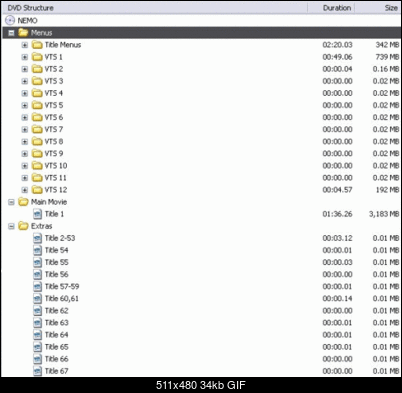Click the VTS 9 folder icon

[37, 153]
